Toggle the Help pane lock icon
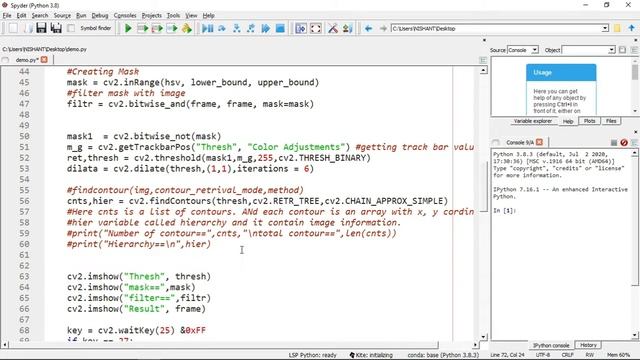640x360 pixels. [622, 50]
